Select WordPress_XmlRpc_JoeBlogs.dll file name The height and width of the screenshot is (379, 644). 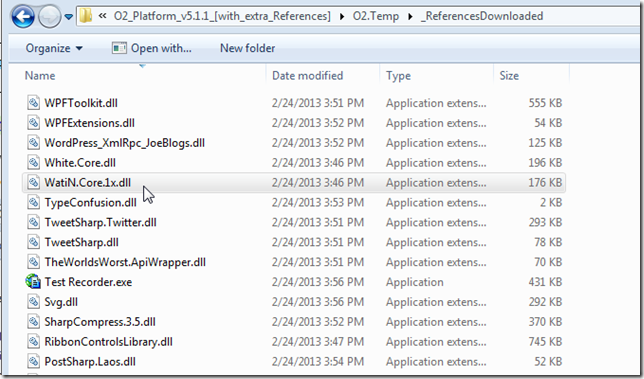(x=124, y=142)
